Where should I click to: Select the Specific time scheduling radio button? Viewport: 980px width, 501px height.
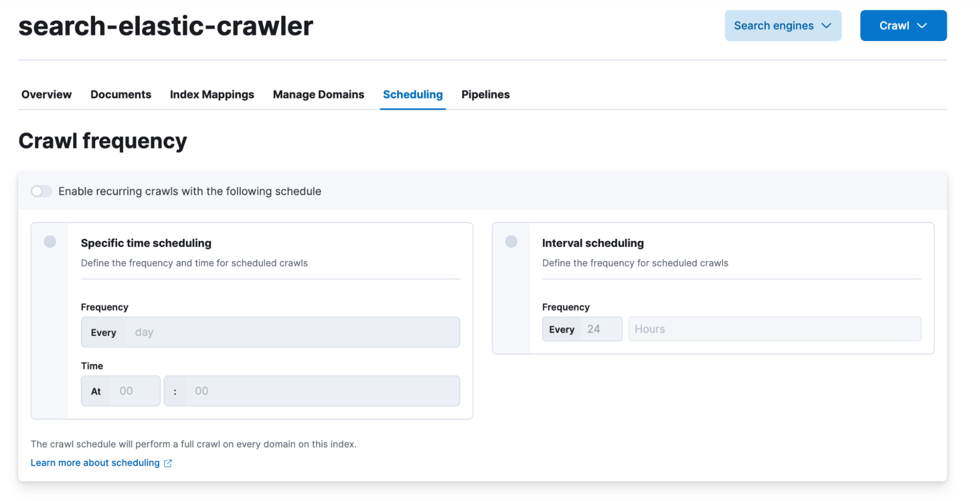(x=50, y=242)
